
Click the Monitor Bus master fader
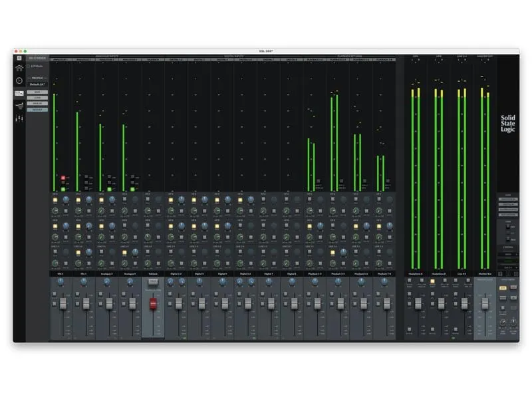coord(485,303)
